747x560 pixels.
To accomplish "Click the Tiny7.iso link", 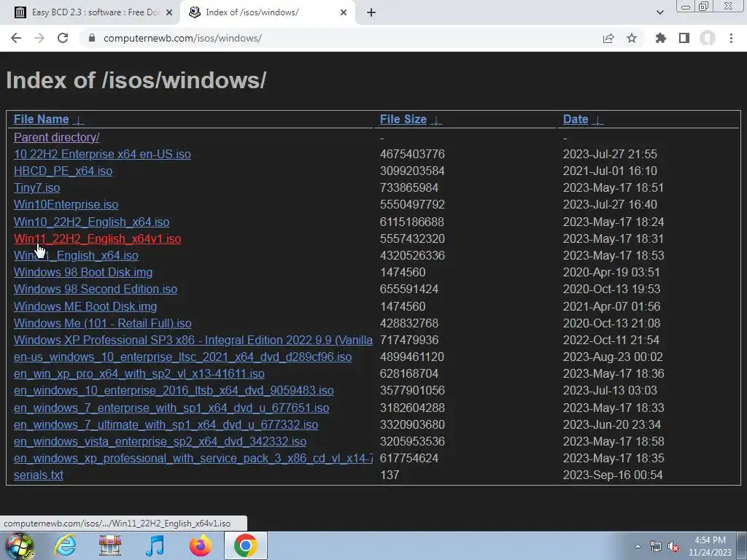I will [x=36, y=187].
